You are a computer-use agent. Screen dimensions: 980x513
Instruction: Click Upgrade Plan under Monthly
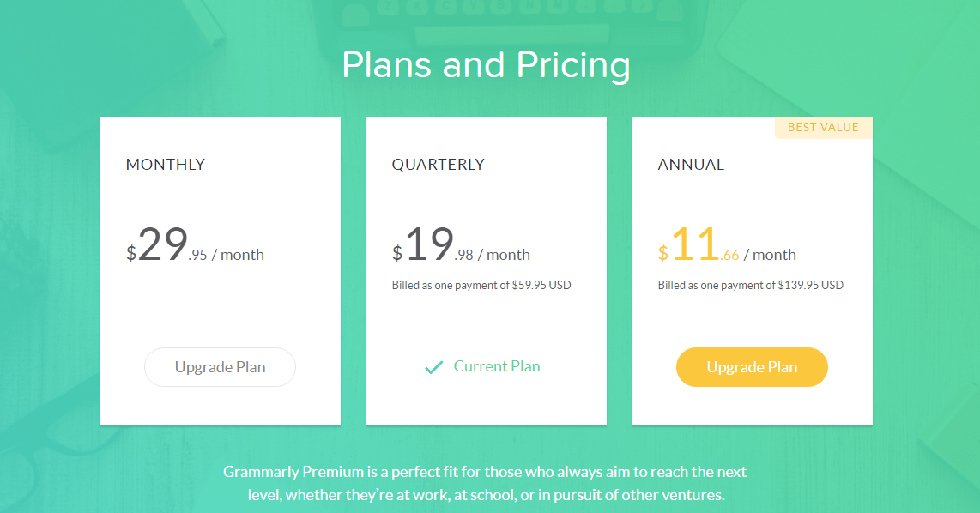point(220,367)
